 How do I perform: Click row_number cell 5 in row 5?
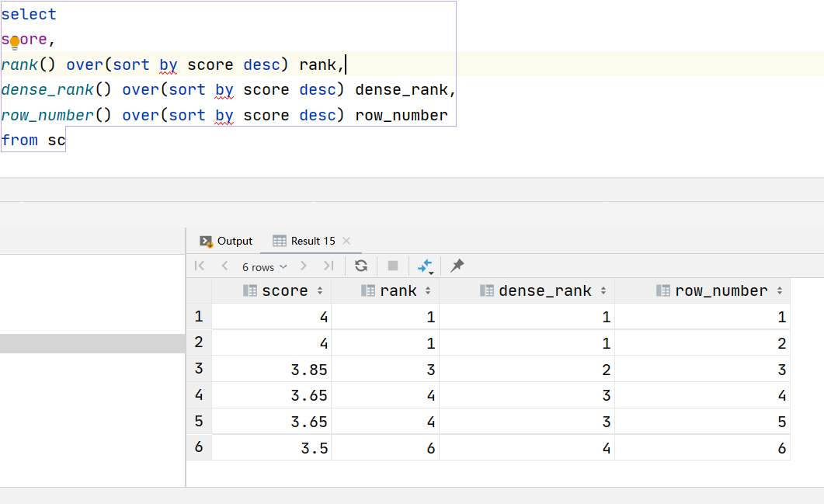point(703,422)
